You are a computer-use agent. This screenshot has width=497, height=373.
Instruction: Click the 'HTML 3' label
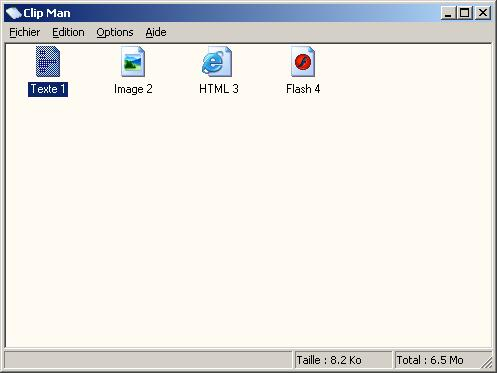pyautogui.click(x=219, y=89)
